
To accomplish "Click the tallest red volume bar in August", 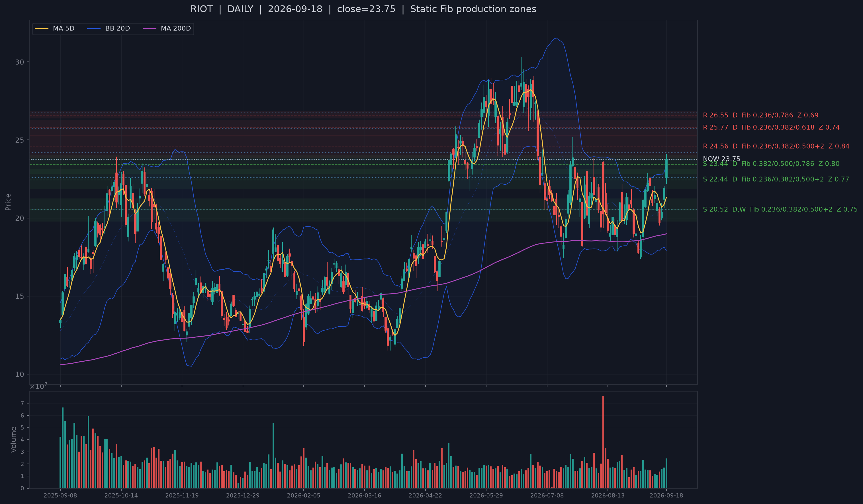I will point(603,442).
